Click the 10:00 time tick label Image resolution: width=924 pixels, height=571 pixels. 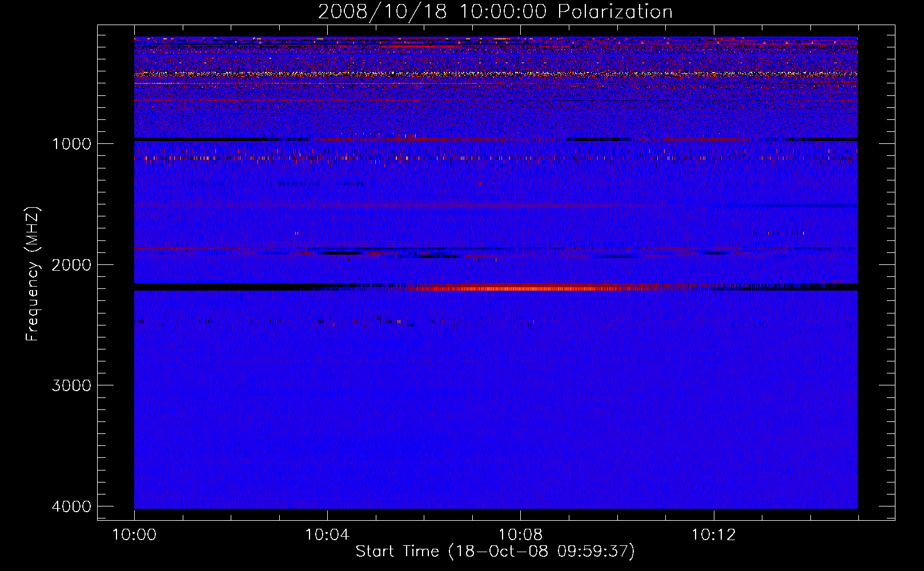pyautogui.click(x=134, y=535)
